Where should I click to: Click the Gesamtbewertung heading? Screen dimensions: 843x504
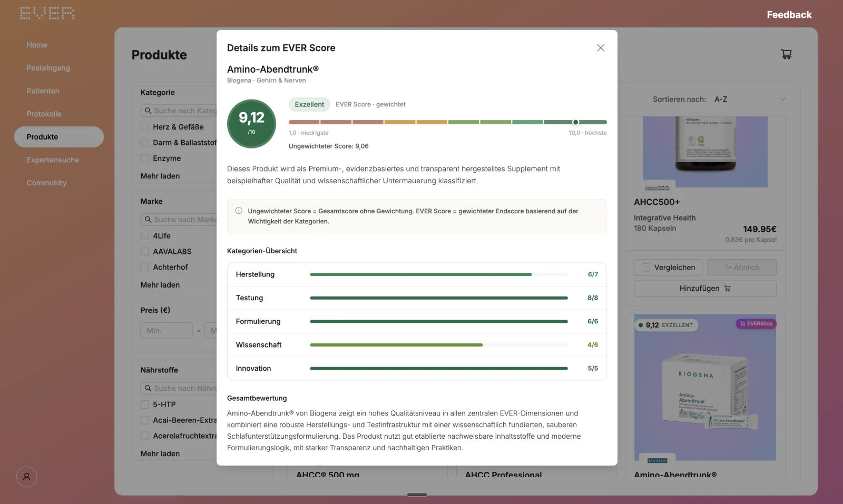[x=257, y=398]
